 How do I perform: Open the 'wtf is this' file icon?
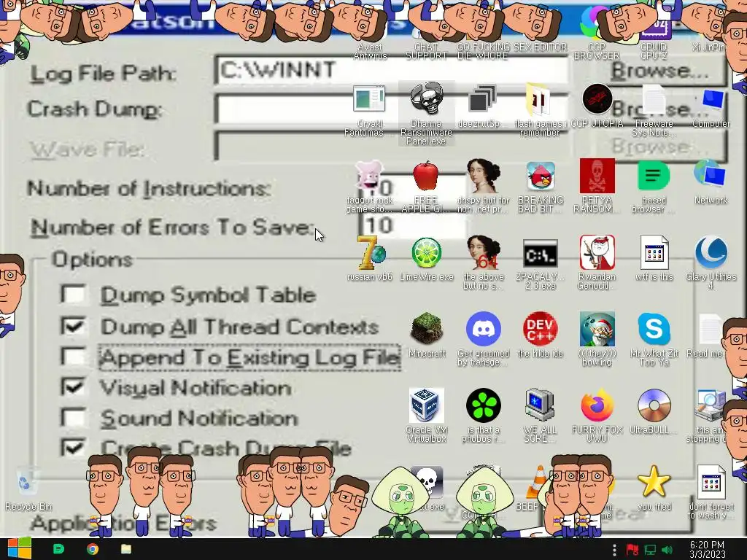click(x=654, y=252)
